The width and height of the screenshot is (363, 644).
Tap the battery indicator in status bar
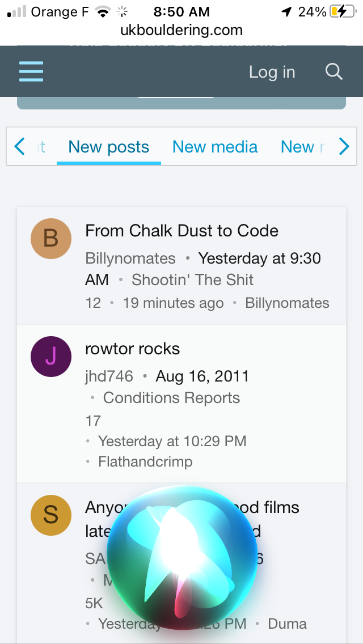[x=342, y=11]
